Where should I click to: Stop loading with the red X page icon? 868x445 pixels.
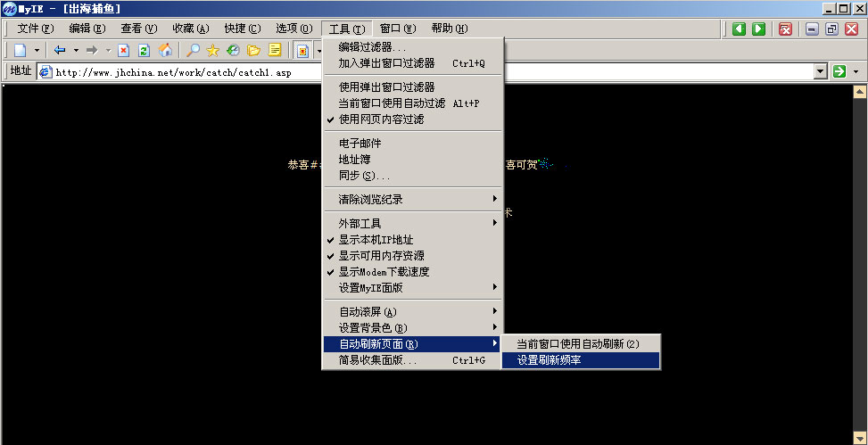(x=124, y=50)
